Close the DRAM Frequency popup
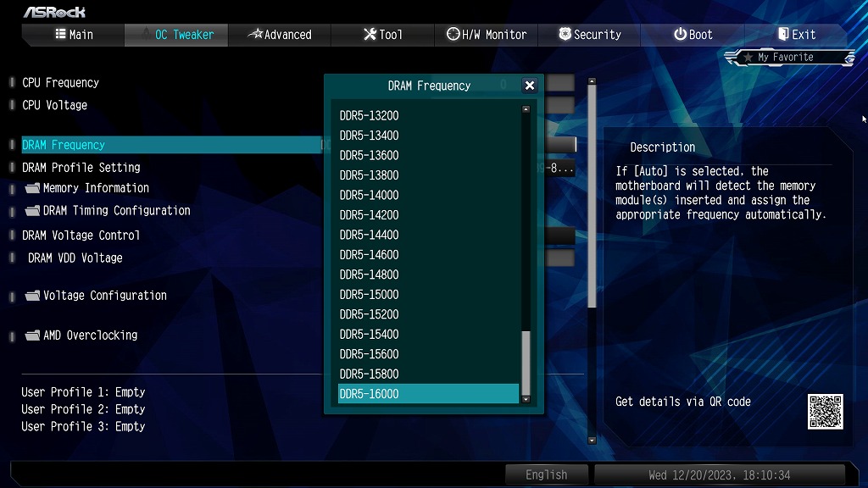Image resolution: width=868 pixels, height=488 pixels. click(529, 86)
